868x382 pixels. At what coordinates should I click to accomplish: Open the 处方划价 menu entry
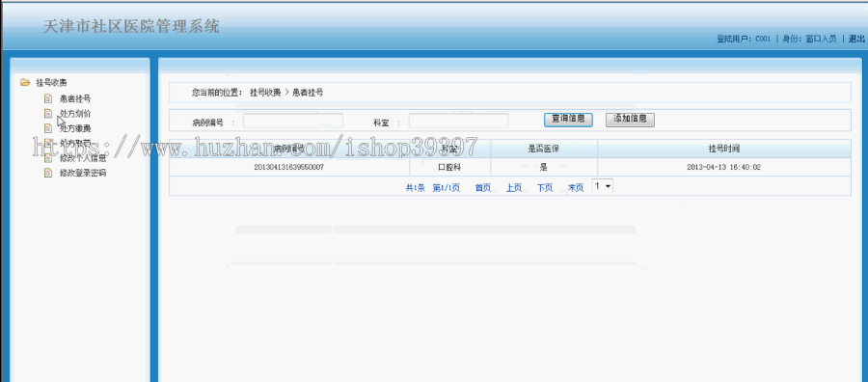pos(75,114)
